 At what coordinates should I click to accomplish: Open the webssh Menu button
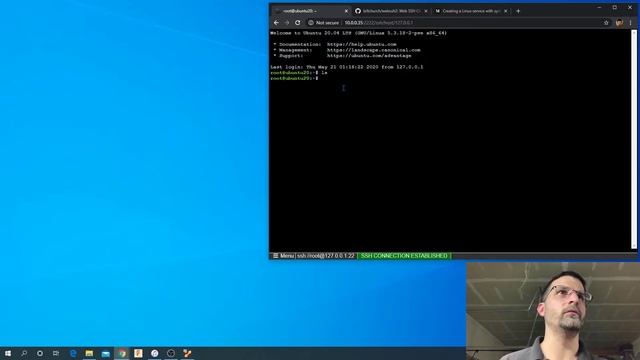coord(283,256)
